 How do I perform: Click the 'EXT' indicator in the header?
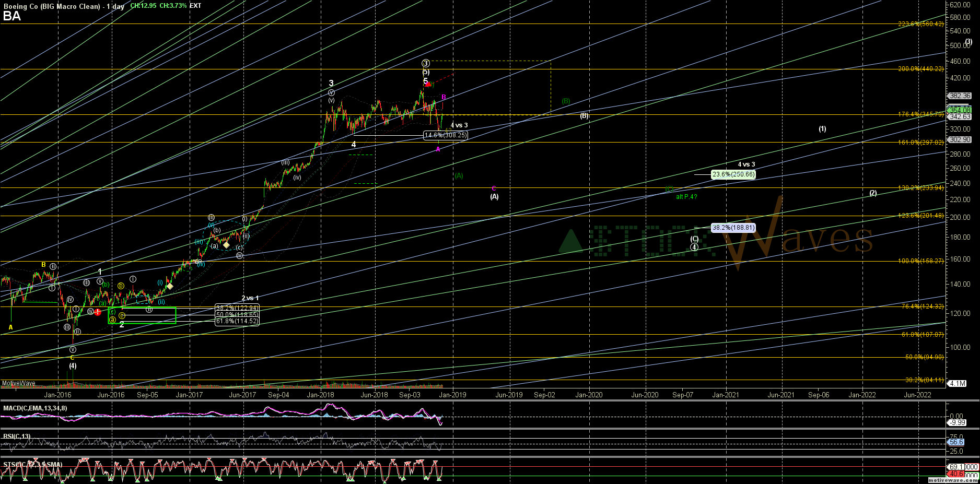tap(195, 6)
